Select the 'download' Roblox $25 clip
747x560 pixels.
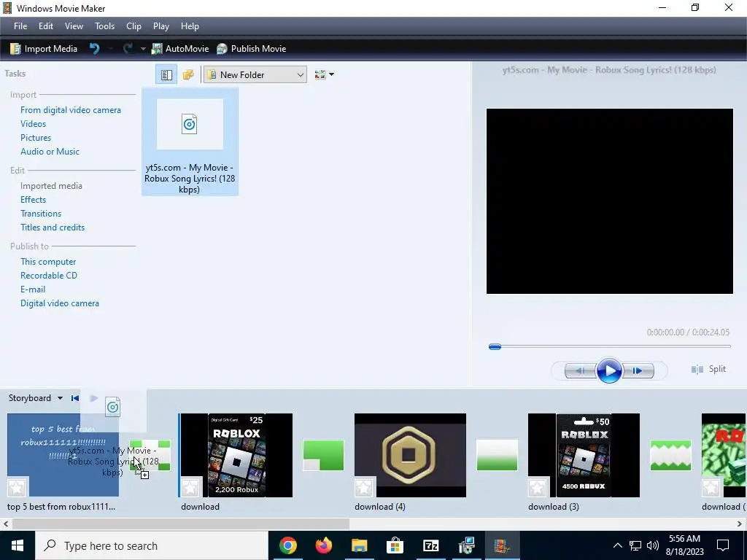[237, 455]
